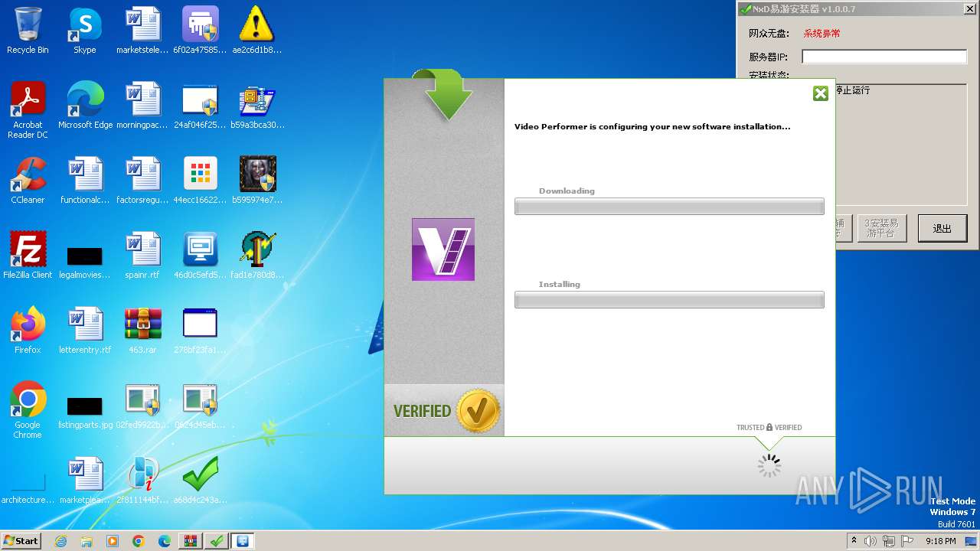Click the 3安装易游平台 button in NxD window

(x=881, y=228)
